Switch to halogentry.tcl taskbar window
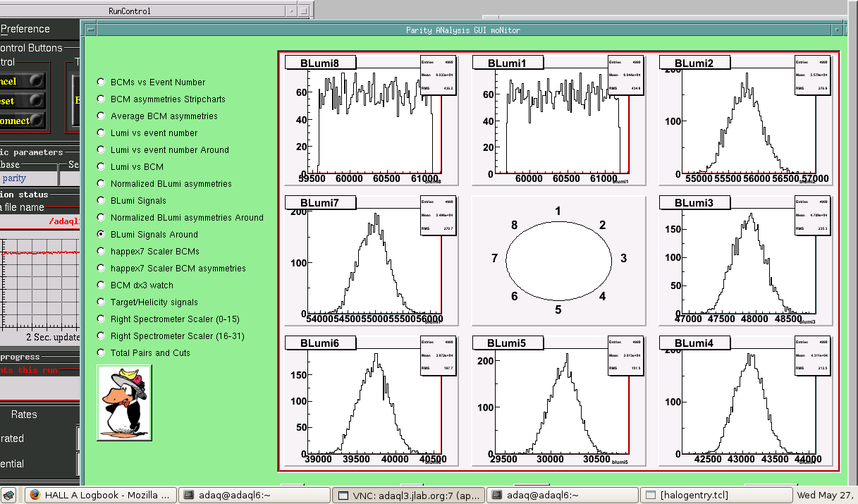Screen dimensions: 858x504 [716, 496]
